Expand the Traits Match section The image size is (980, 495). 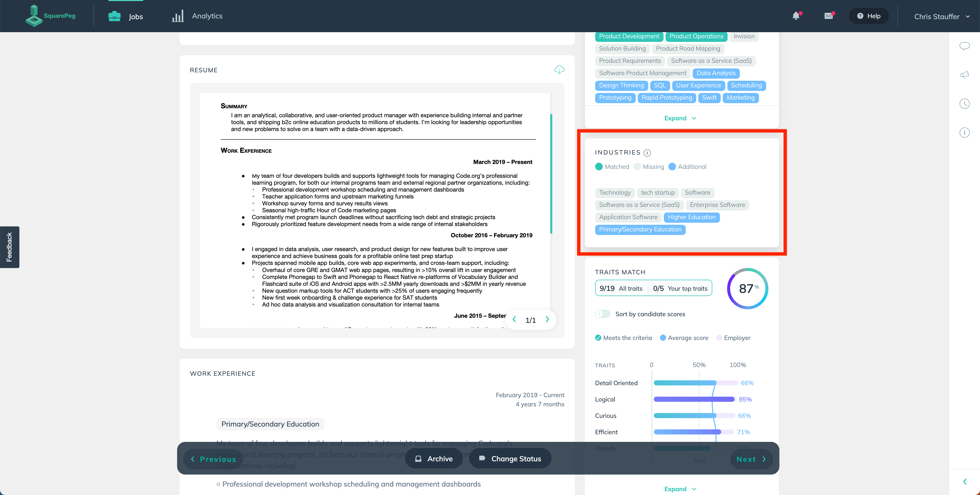pyautogui.click(x=680, y=489)
